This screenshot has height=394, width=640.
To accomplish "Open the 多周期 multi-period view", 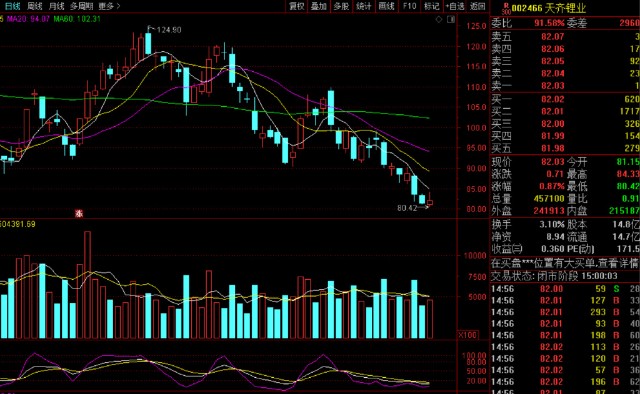I will click(x=82, y=6).
